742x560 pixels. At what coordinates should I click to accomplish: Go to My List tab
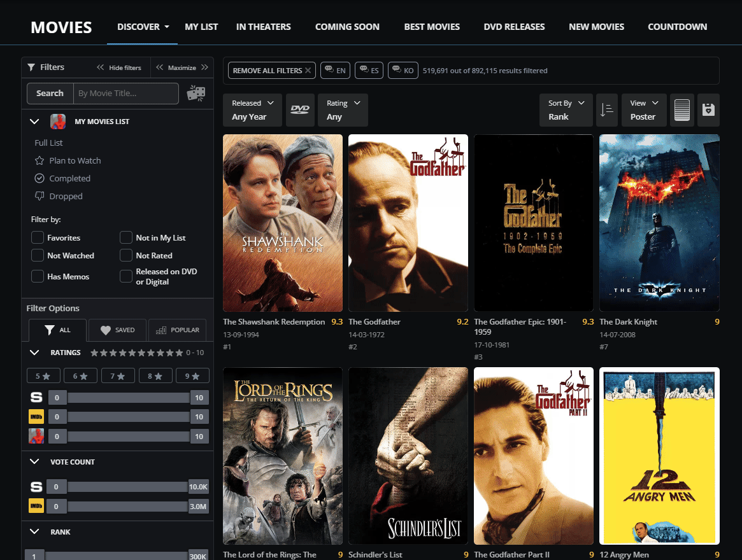point(201,27)
